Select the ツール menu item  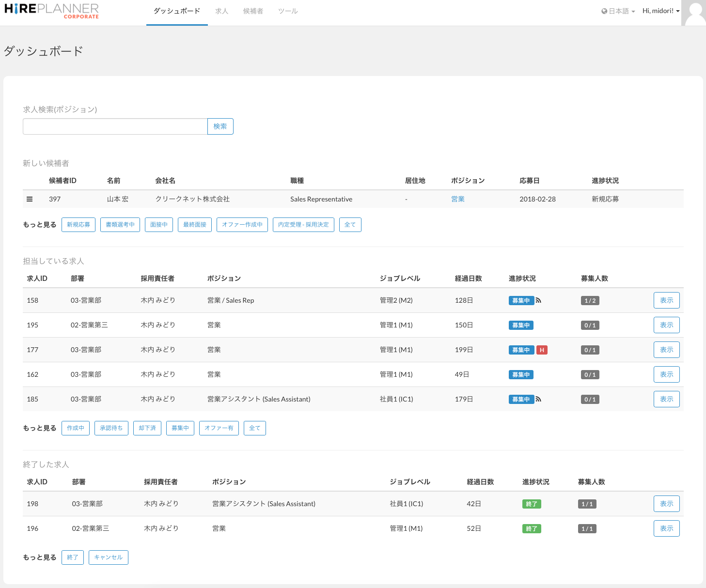point(288,11)
